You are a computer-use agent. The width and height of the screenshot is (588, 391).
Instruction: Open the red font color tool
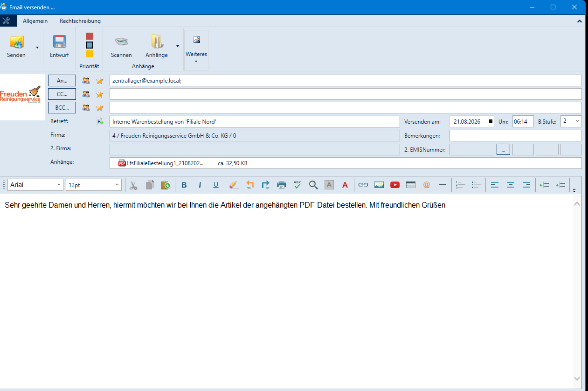(345, 185)
